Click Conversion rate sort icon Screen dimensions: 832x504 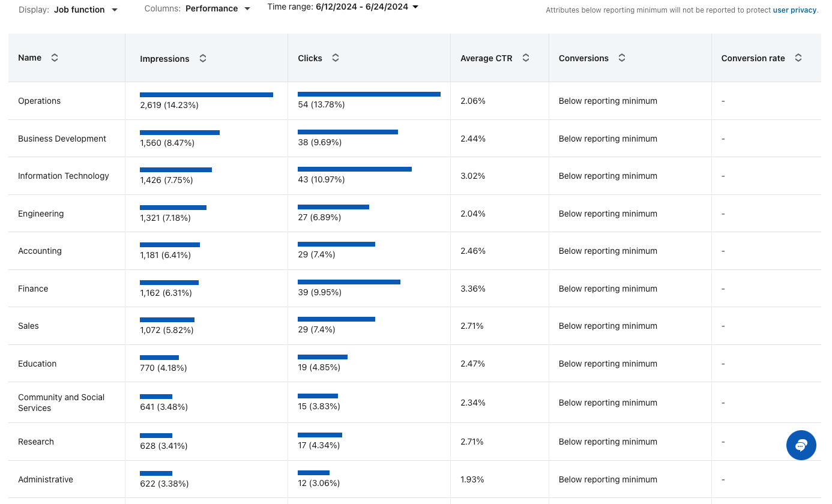tap(798, 58)
